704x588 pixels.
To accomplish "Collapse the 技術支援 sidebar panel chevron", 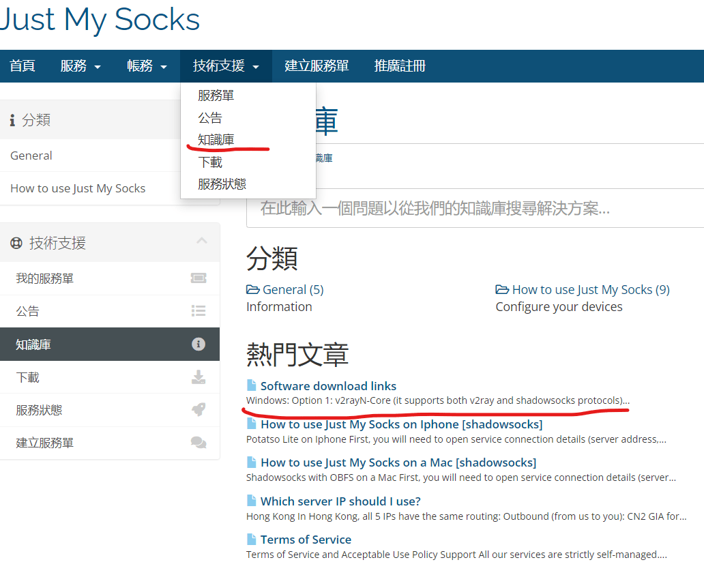I will [x=201, y=241].
